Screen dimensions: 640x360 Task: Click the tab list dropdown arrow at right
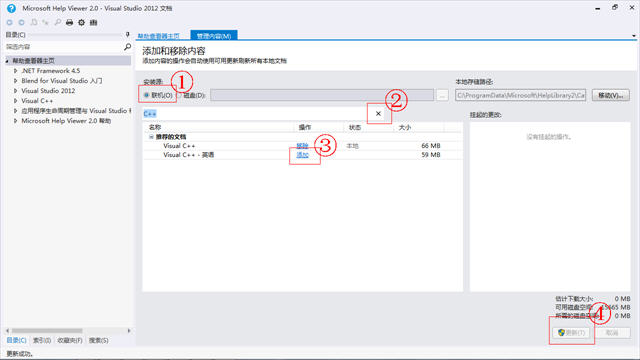(x=633, y=36)
